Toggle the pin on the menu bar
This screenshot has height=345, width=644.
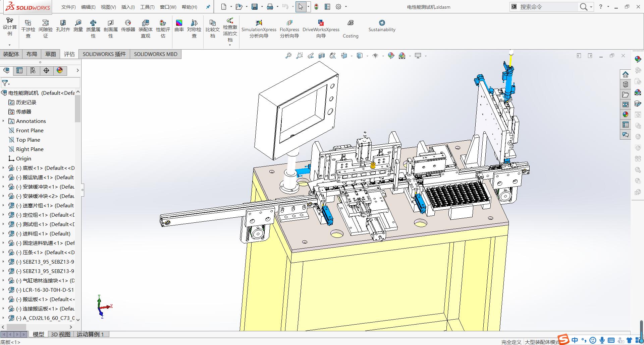pos(208,7)
